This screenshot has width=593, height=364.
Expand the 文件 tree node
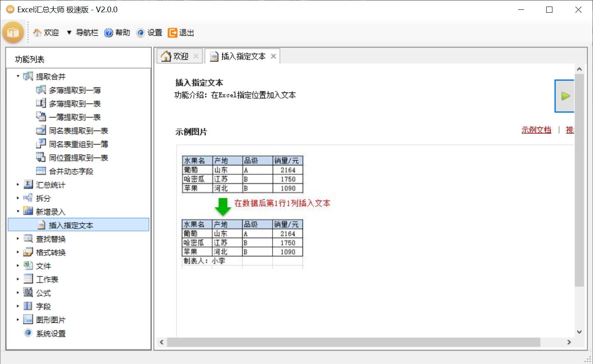(18, 266)
